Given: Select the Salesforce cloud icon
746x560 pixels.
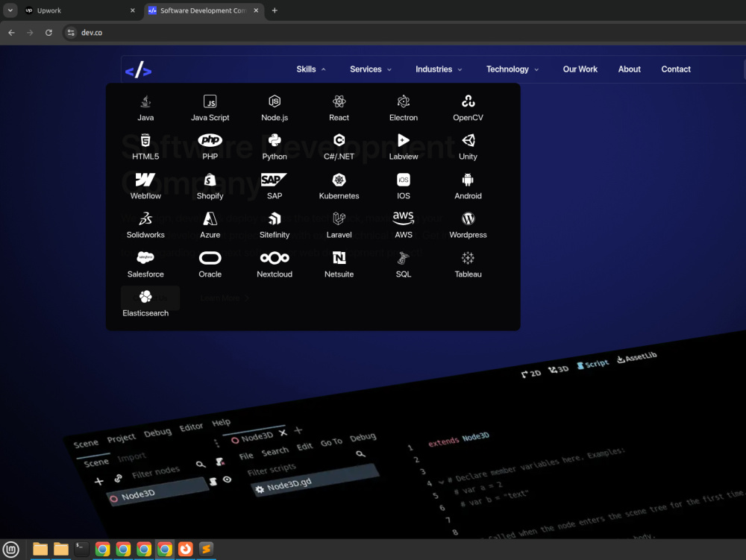Looking at the screenshot, I should pos(145,258).
